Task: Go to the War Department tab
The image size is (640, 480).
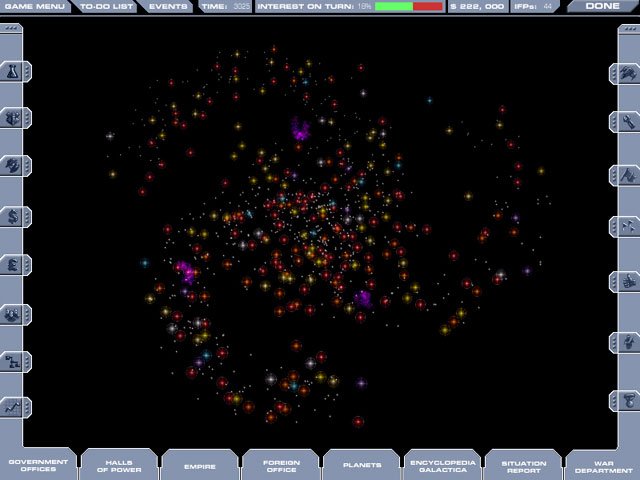Action: coord(604,465)
